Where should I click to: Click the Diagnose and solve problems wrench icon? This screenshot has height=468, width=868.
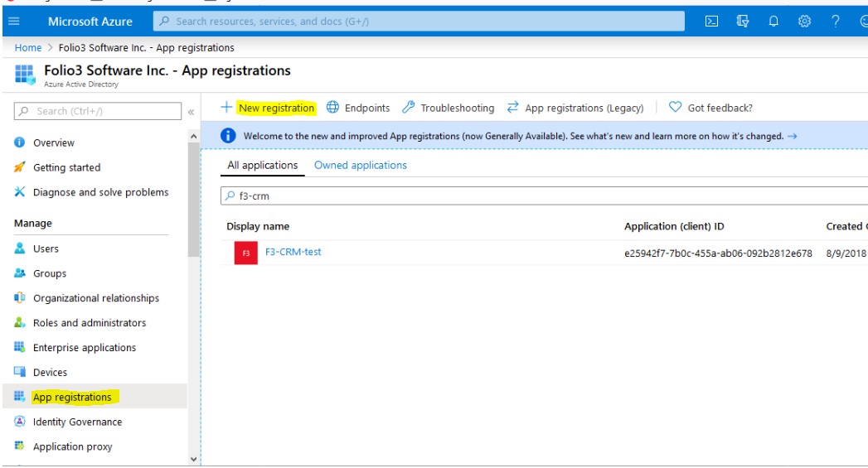(x=19, y=191)
